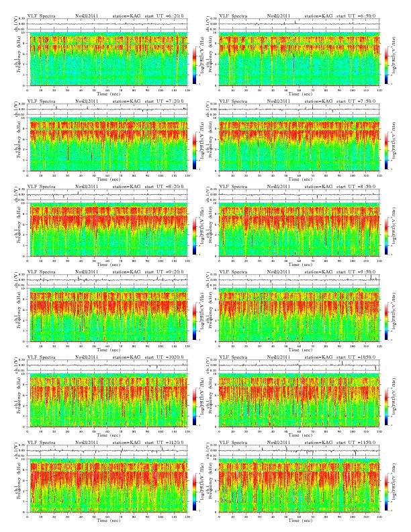Click 'station=KAG' in the 10:20:0 plot title
The width and height of the screenshot is (411, 532).
click(126, 357)
